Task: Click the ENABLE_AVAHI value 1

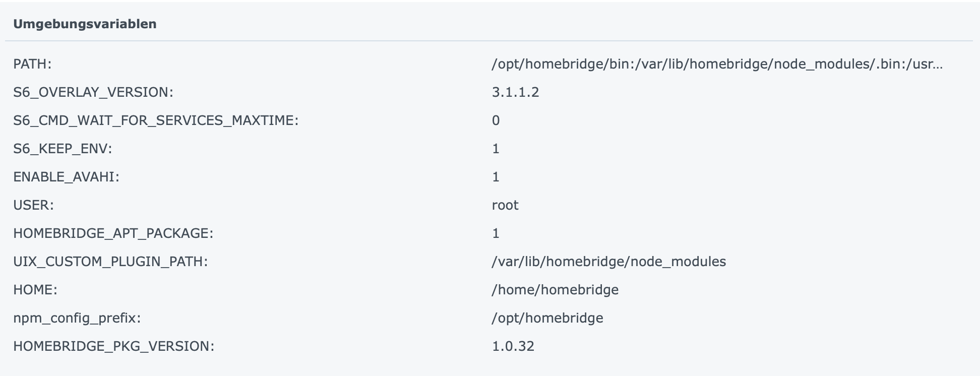Action: 496,177
